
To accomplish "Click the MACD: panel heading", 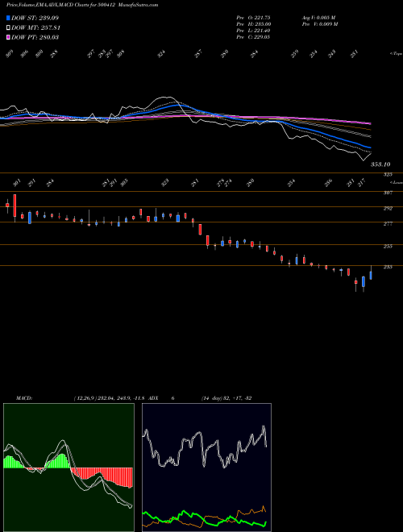I will pos(23,398).
